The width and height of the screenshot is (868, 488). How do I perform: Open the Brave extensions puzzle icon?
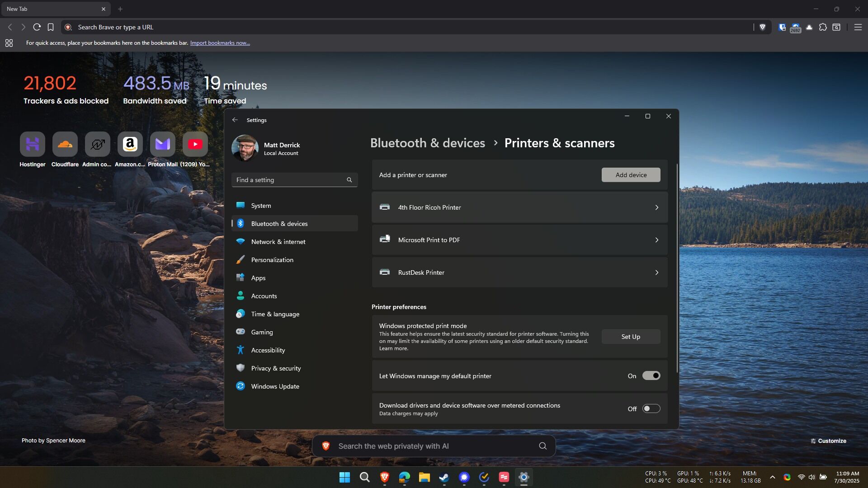(x=823, y=27)
